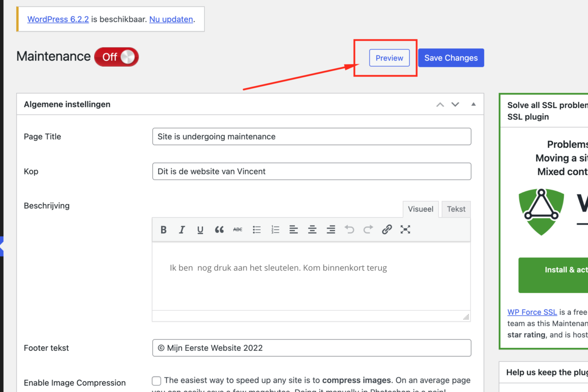Create a bulleted list

click(256, 230)
